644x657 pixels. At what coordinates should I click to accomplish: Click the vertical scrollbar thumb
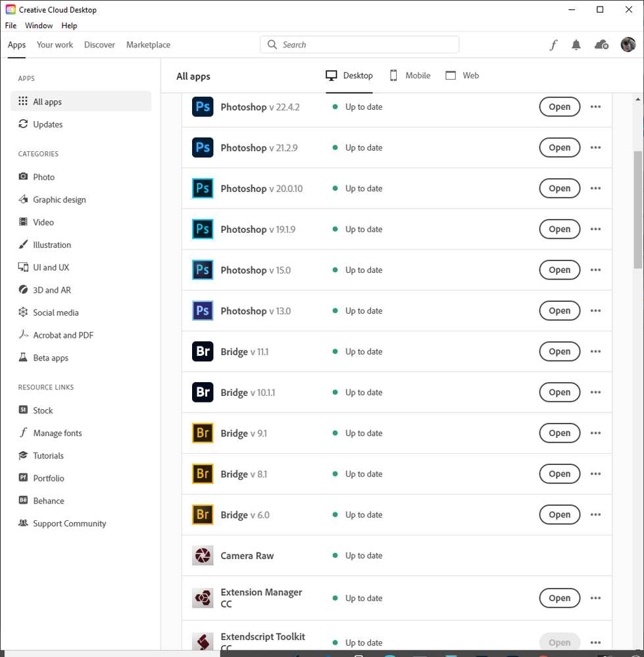coord(637,210)
